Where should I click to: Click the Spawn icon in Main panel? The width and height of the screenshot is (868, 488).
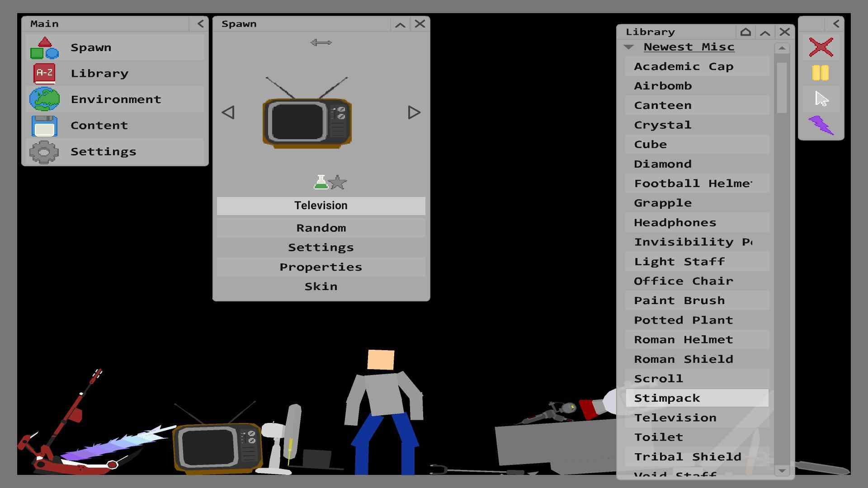[44, 47]
